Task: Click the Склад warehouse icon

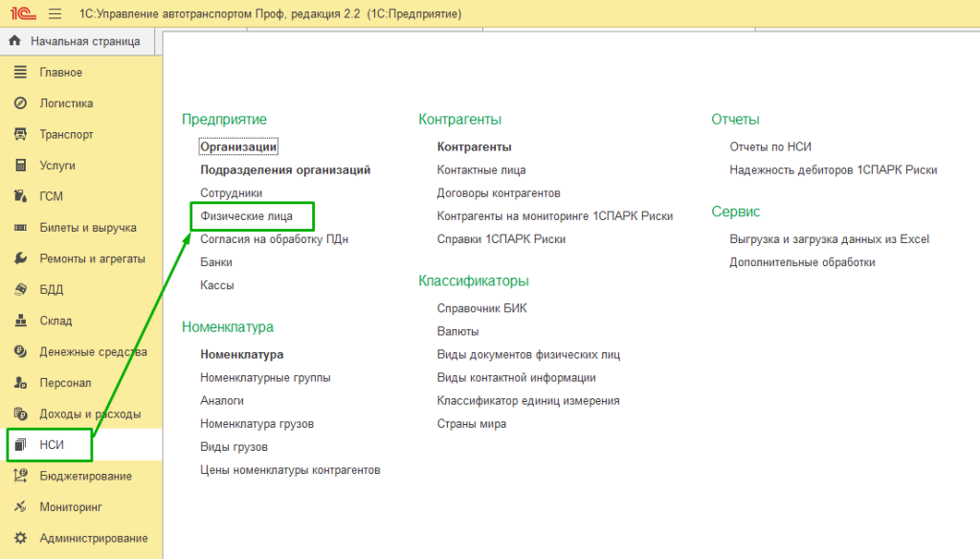Action: tap(20, 321)
